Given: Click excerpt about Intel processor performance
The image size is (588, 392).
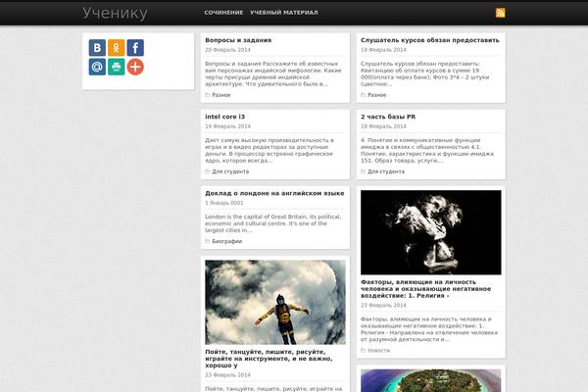Looking at the screenshot, I should pyautogui.click(x=269, y=150).
